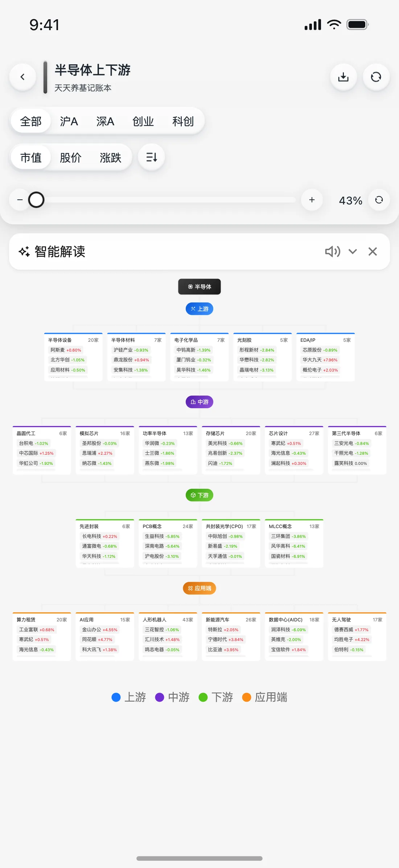
Task: Toggle the green 下游 legend item
Action: (216, 697)
